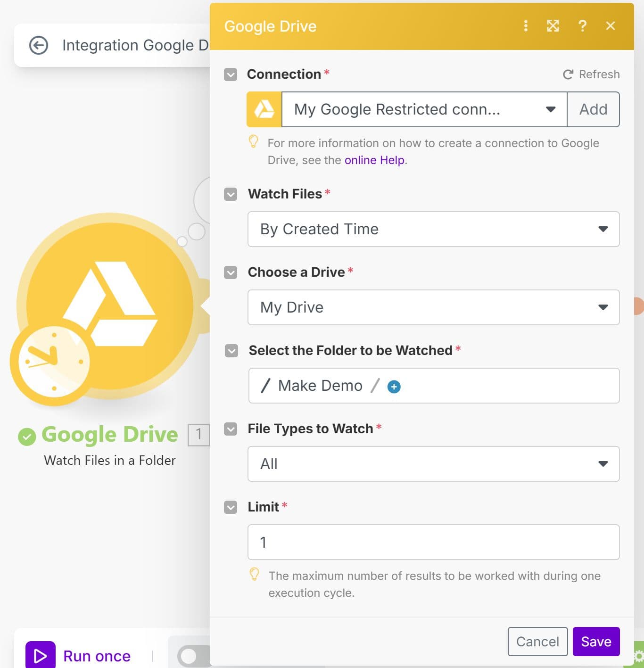644x668 pixels.
Task: Open the My Drive dropdown
Action: pyautogui.click(x=433, y=307)
